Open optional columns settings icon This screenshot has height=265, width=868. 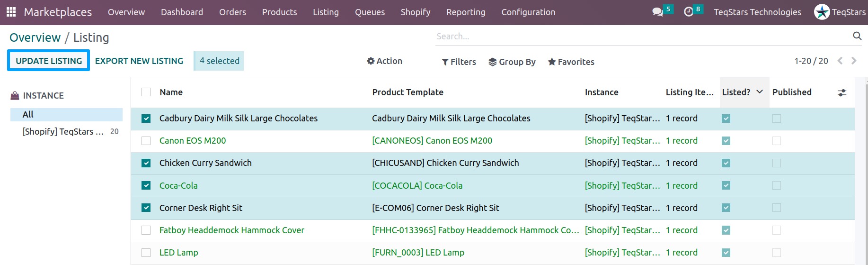[x=842, y=92]
